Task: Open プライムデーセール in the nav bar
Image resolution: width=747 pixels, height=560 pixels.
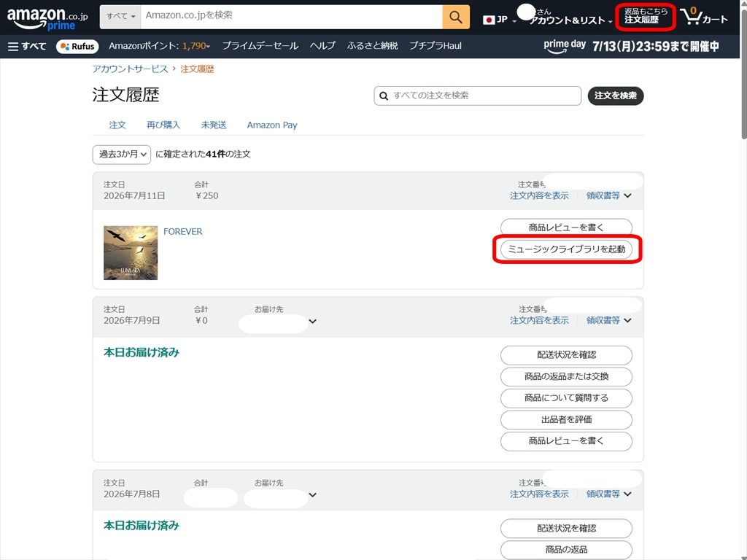Action: pyautogui.click(x=260, y=46)
